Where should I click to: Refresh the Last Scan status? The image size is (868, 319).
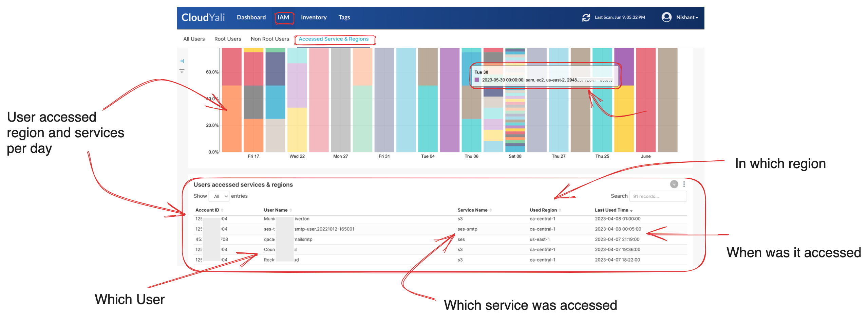(x=587, y=17)
